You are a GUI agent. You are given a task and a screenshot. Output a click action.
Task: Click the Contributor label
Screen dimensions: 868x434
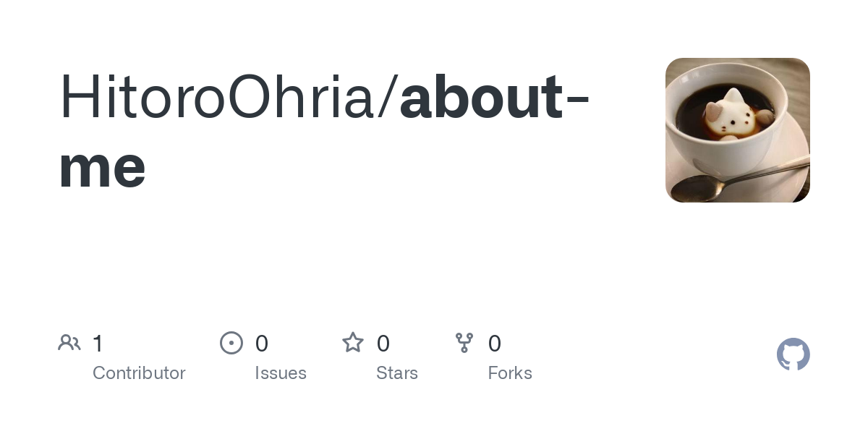(x=139, y=373)
